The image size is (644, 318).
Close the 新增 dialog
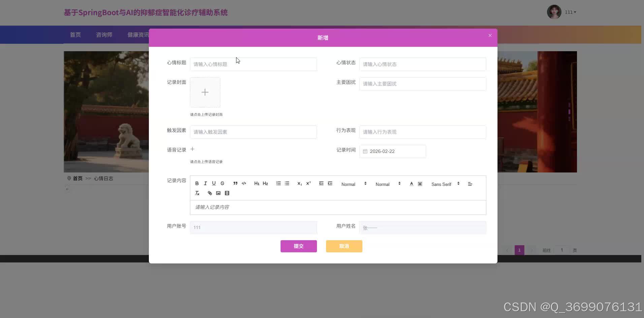click(490, 35)
